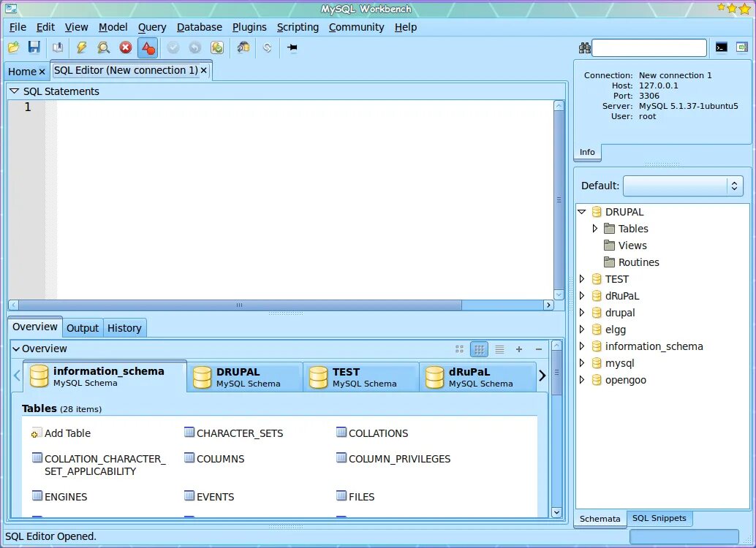Expand the Tables folder under DRUPAL
The width and height of the screenshot is (756, 548).
click(595, 229)
